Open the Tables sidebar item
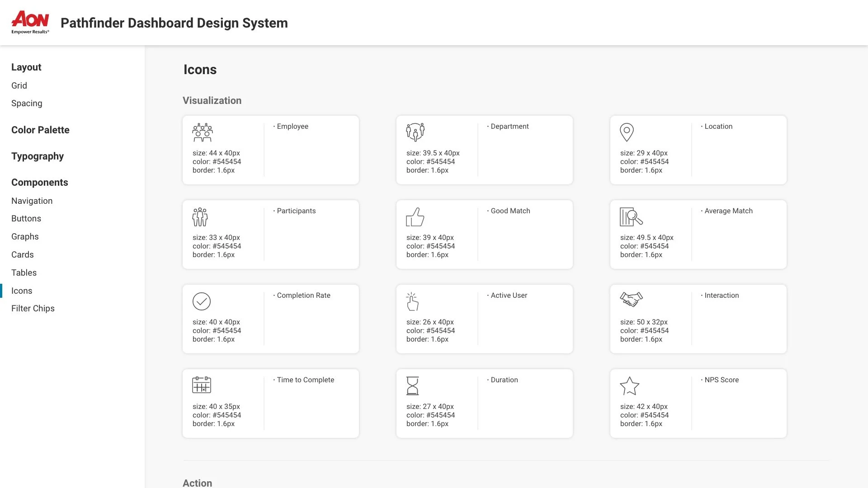The image size is (868, 488). pyautogui.click(x=24, y=273)
